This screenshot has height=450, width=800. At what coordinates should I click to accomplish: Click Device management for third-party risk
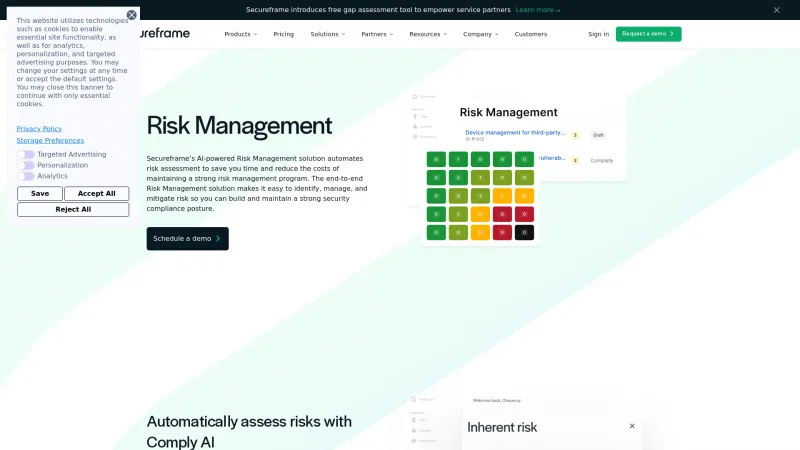[515, 133]
